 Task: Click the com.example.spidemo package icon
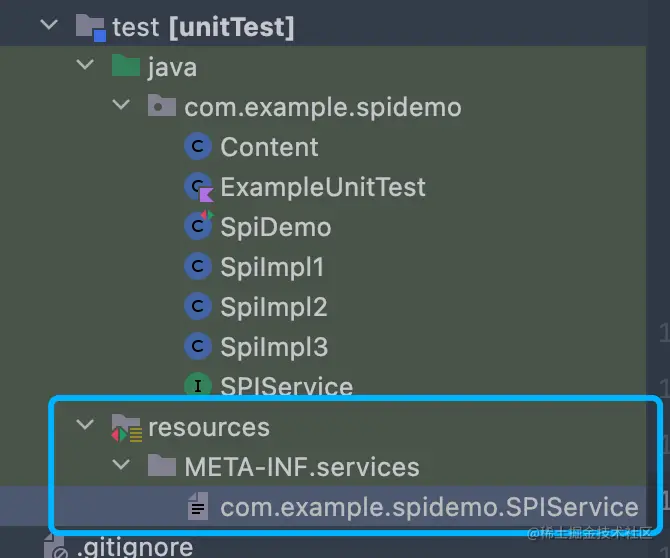pyautogui.click(x=162, y=107)
